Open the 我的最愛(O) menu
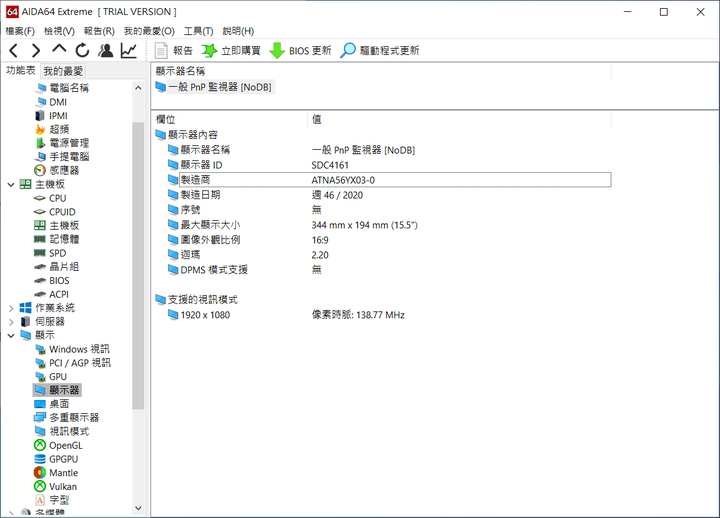 [x=149, y=31]
